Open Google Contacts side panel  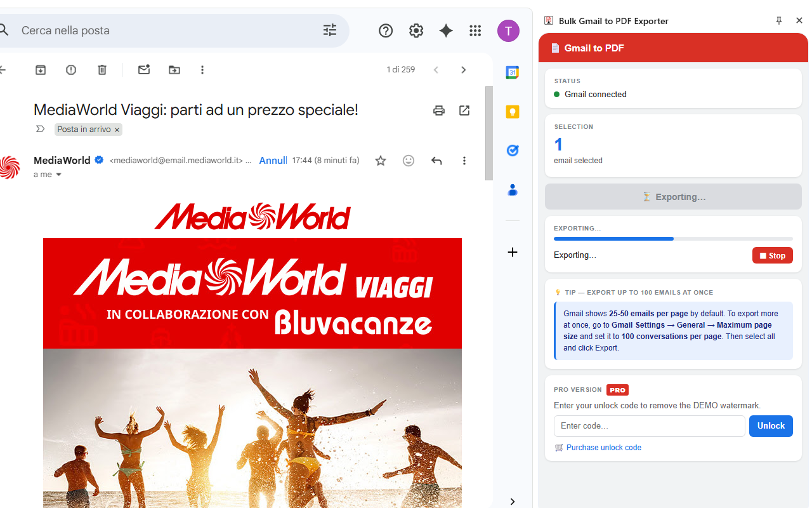pos(513,190)
